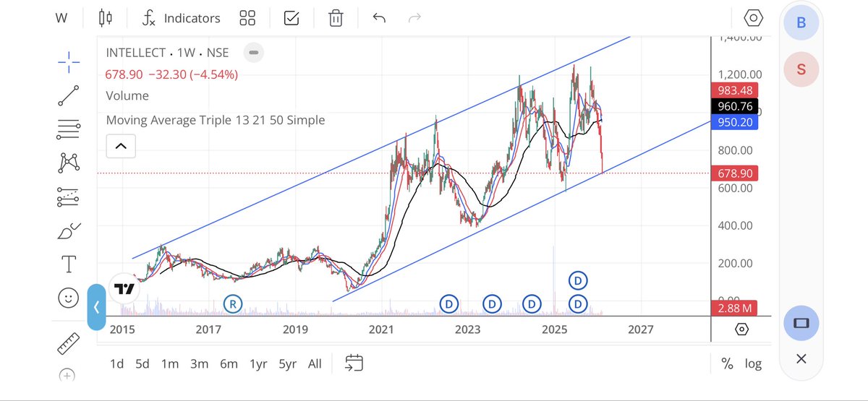Click the 678.90 current price label on axis
This screenshot has height=401, width=868.
pos(736,173)
